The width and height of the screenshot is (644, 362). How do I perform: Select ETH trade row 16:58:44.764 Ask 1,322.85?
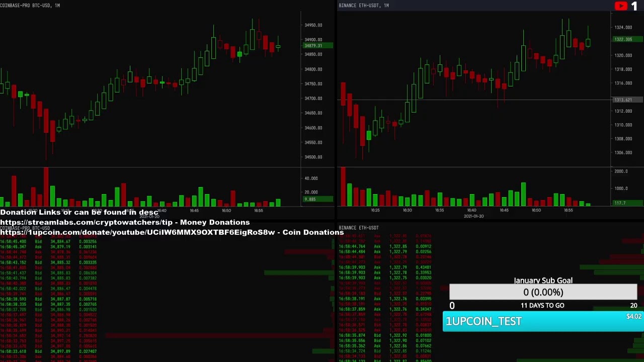tap(385, 247)
